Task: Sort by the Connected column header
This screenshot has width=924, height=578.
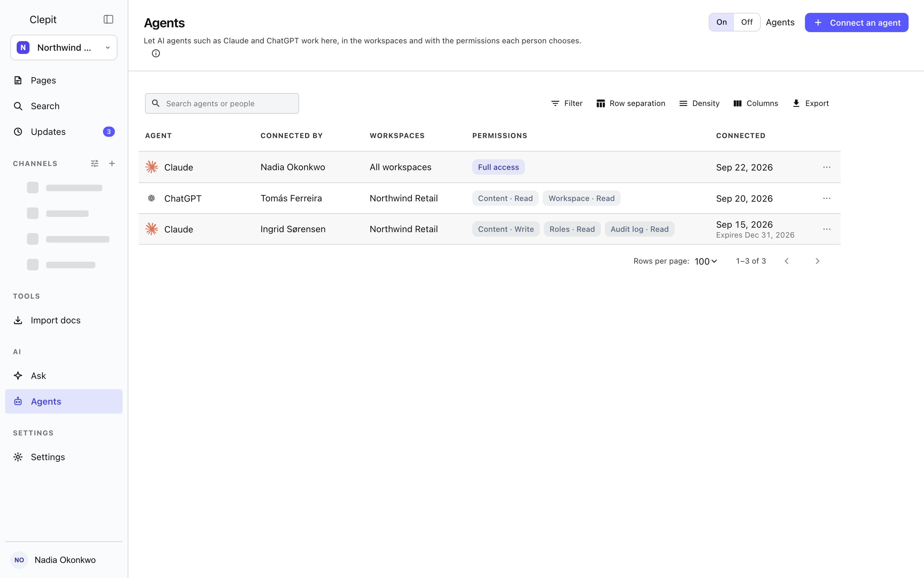Action: [741, 136]
